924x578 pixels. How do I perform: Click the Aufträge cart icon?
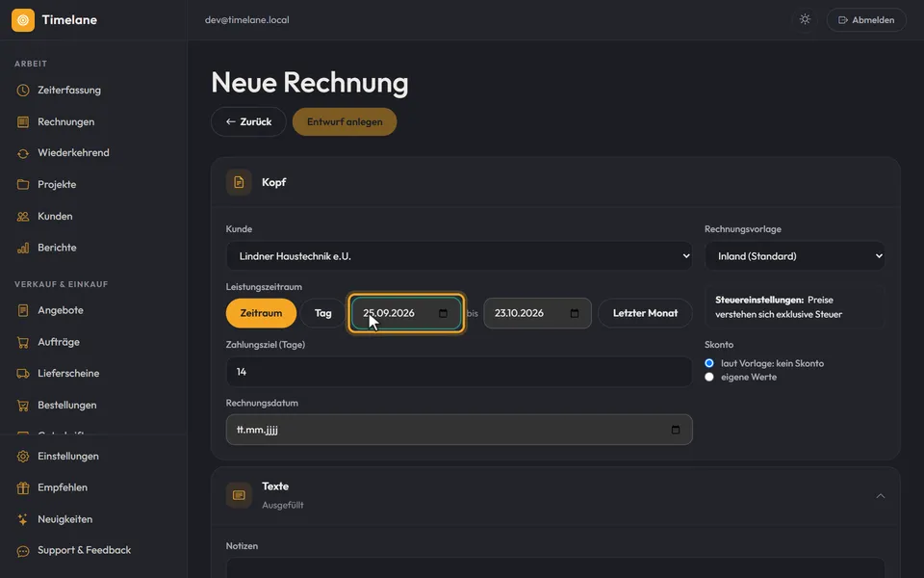click(23, 342)
